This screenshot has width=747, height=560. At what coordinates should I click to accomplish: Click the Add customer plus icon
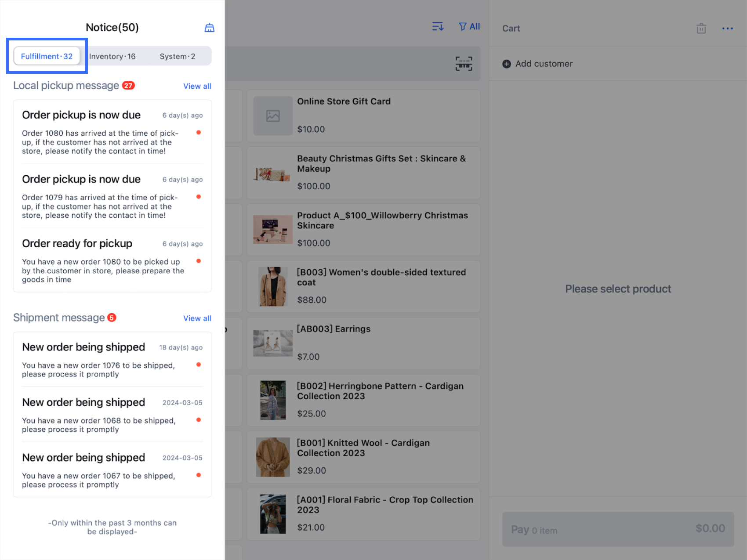(x=507, y=64)
